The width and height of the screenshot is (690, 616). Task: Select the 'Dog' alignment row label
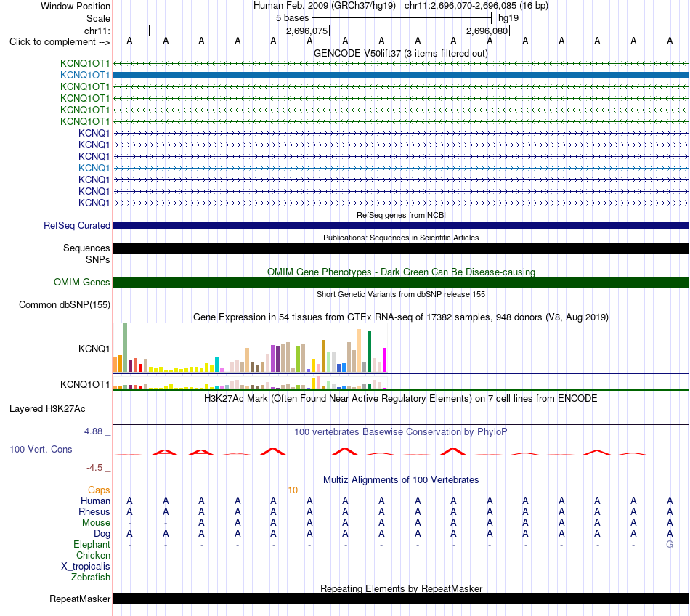(102, 534)
